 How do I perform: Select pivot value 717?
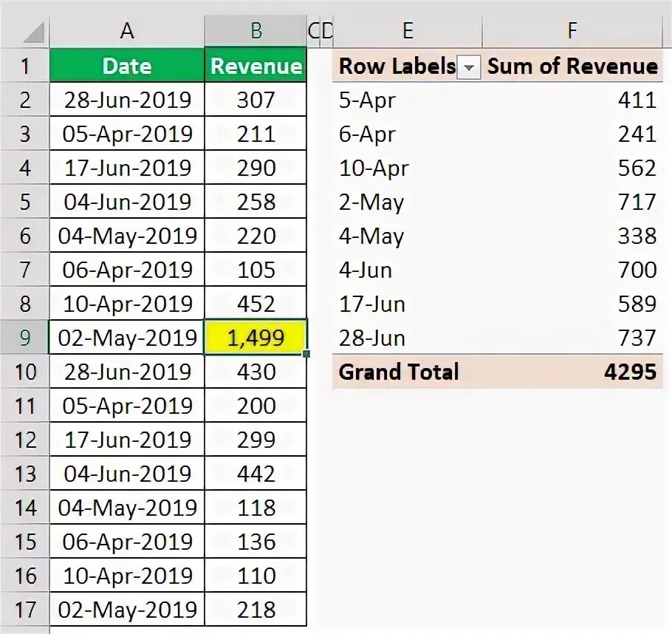638,202
